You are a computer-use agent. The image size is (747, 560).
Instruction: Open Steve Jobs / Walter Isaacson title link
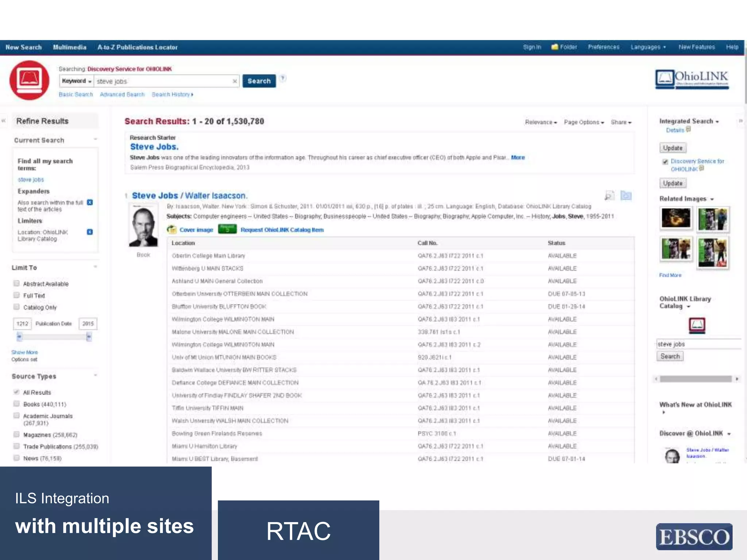pos(190,196)
